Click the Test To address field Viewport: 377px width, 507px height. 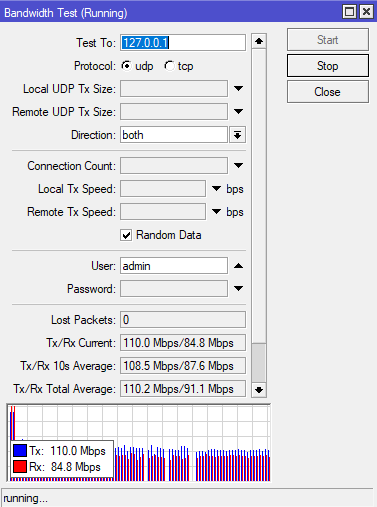point(183,43)
